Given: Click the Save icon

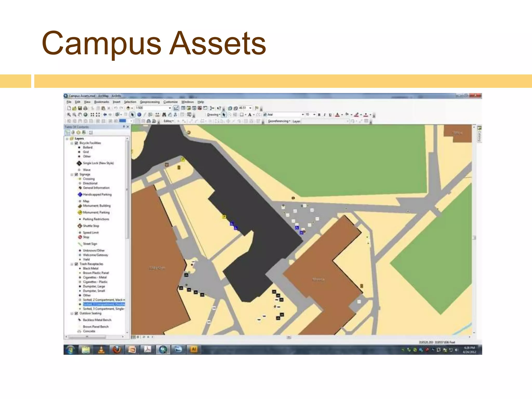Looking at the screenshot, I should tap(79, 108).
